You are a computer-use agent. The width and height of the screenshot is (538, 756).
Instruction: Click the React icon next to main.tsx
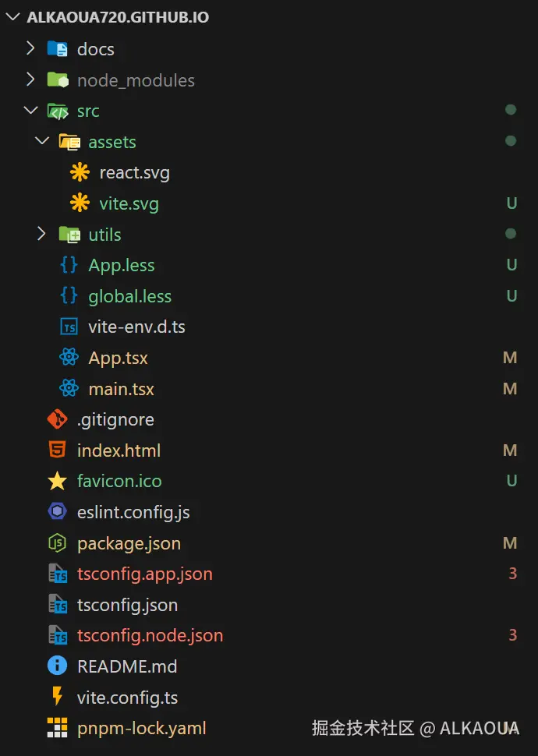pos(69,389)
